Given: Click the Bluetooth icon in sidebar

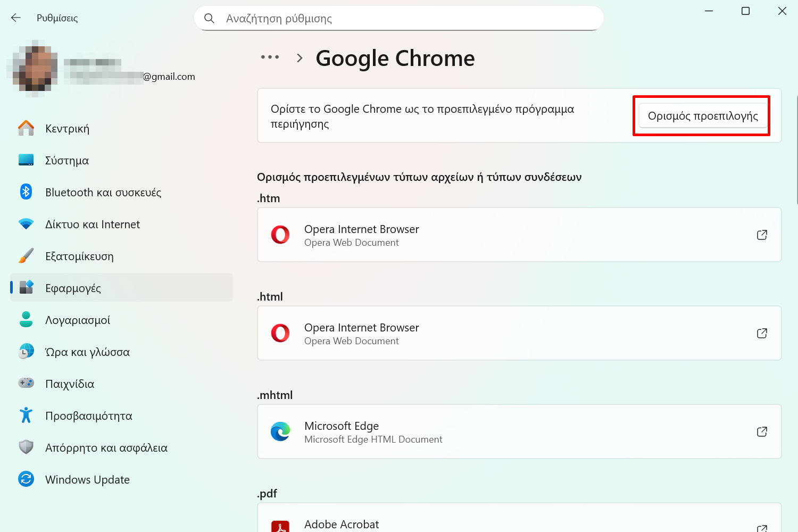Looking at the screenshot, I should [26, 192].
